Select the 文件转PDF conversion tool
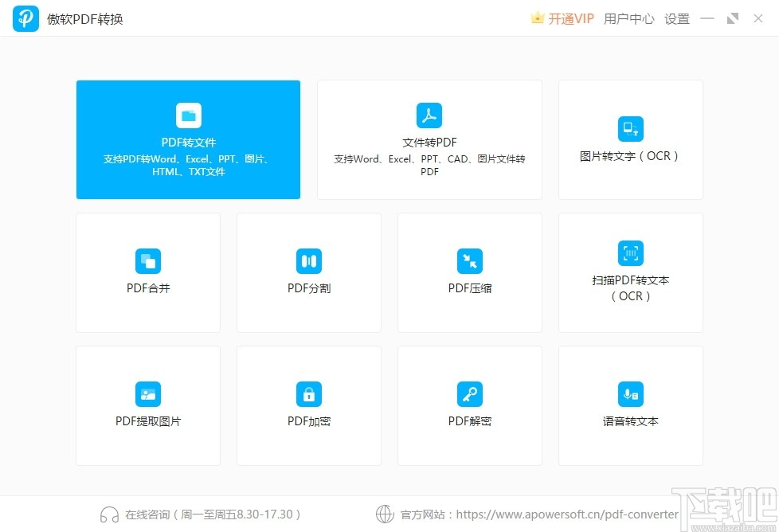 [429, 139]
